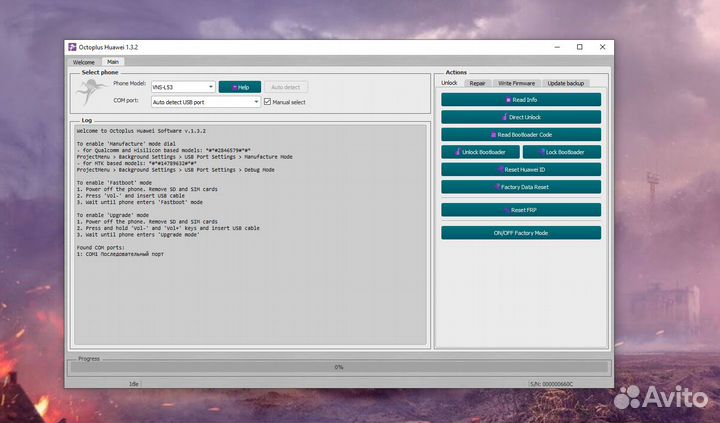
Task: Click the Idle status text
Action: [x=134, y=384]
